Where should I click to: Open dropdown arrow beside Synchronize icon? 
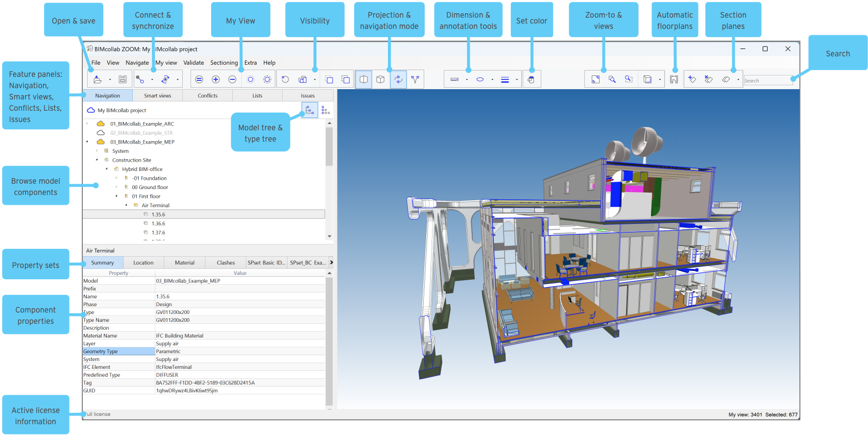tap(177, 79)
